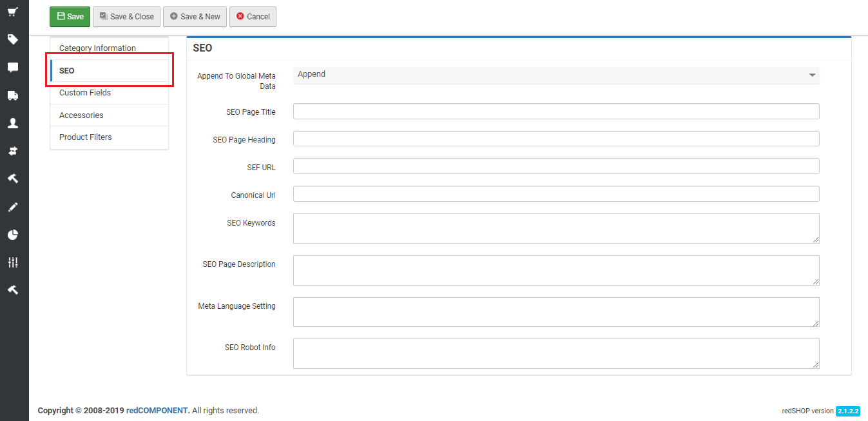This screenshot has height=421, width=868.
Task: Open the shopping cart sidebar icon
Action: pos(13,12)
